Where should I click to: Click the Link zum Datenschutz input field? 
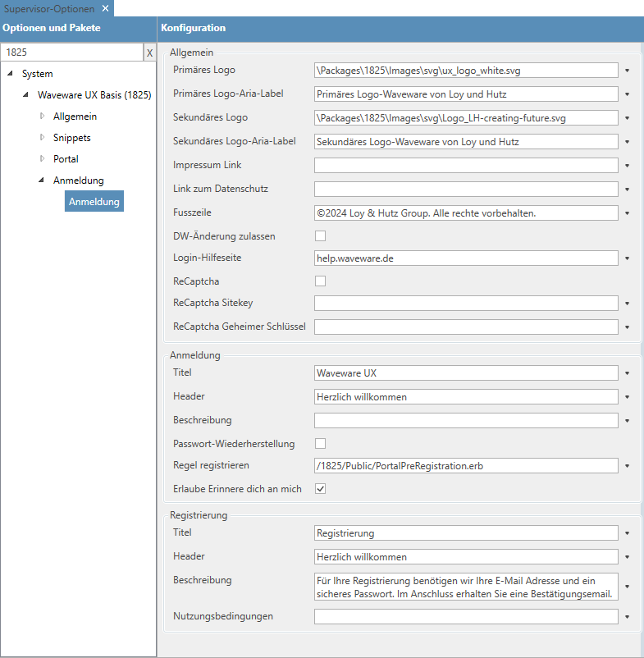(x=466, y=190)
